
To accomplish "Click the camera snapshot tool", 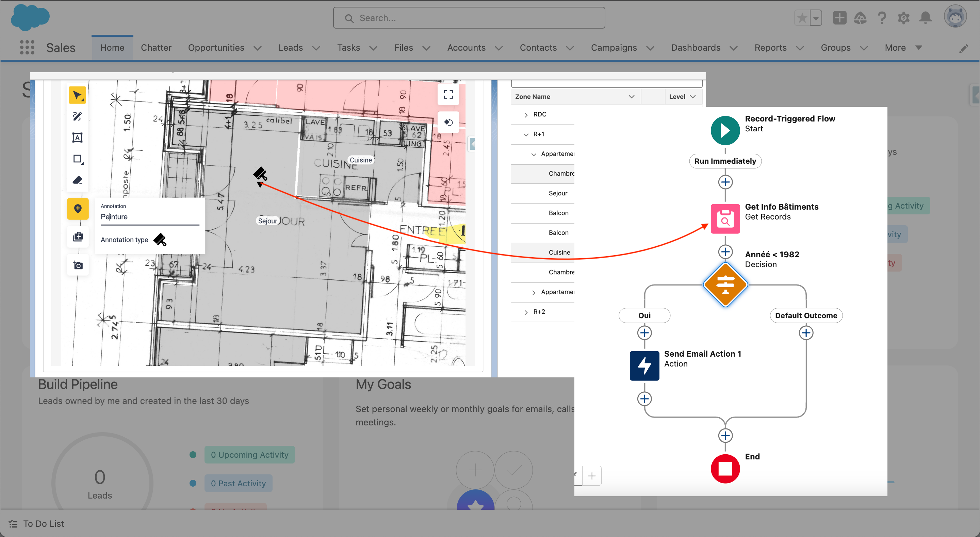I will [x=78, y=265].
